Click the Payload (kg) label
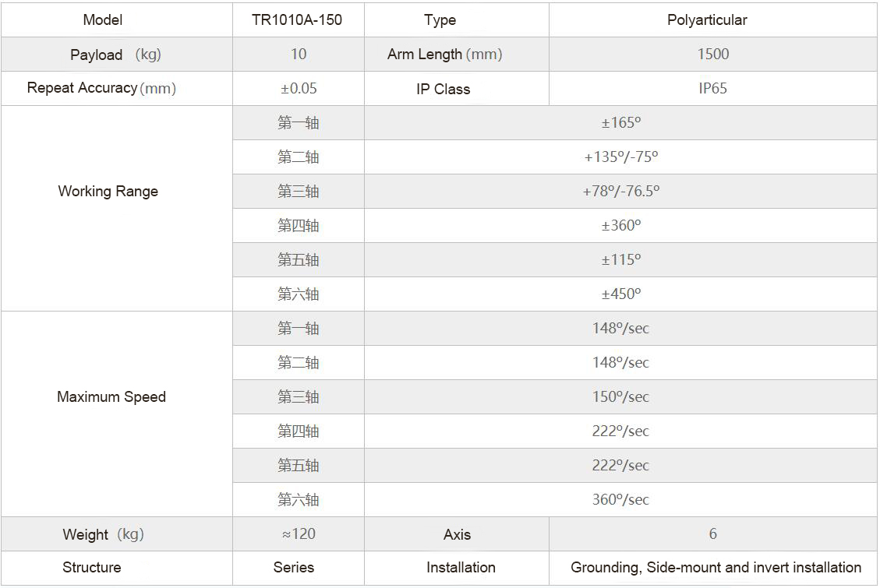This screenshot has width=880, height=588. (115, 55)
